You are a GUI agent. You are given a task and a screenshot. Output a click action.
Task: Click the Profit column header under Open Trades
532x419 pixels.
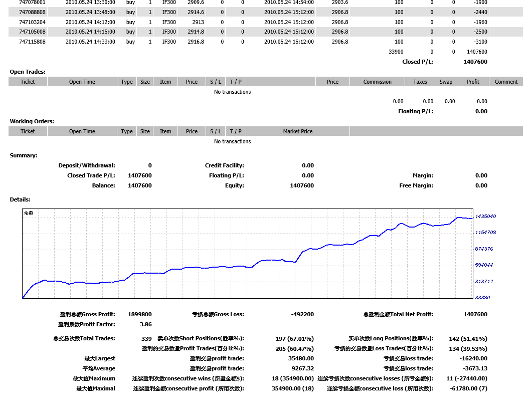[x=472, y=82]
